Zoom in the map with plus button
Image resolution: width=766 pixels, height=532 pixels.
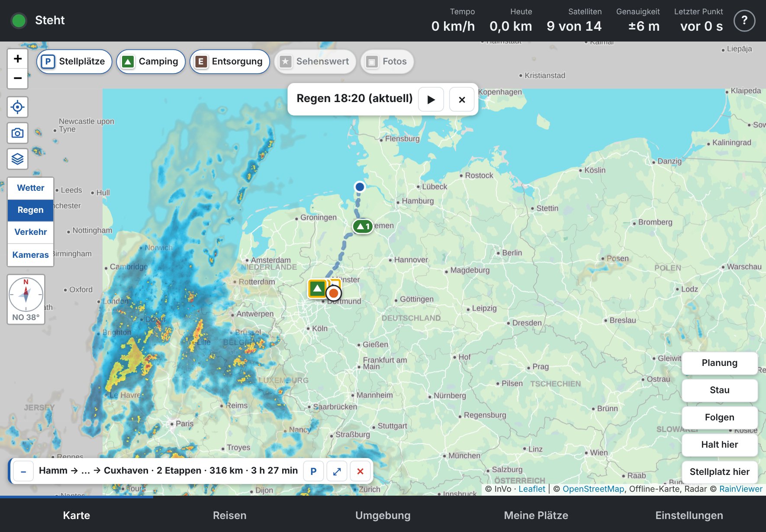coord(18,59)
